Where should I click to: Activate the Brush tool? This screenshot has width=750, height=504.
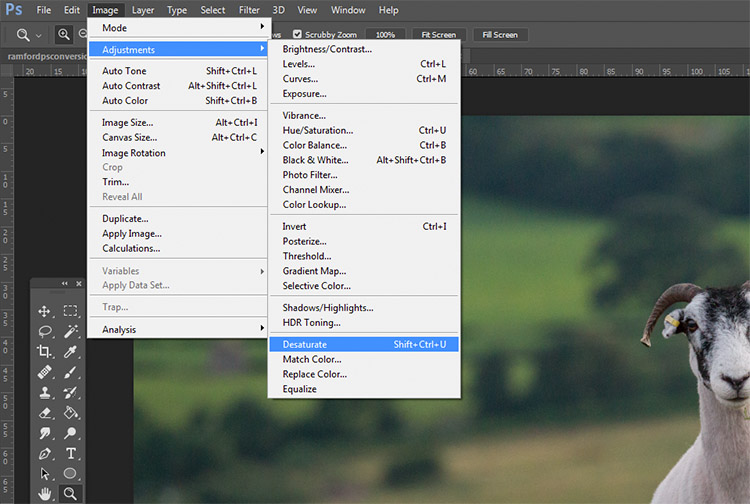pos(70,372)
